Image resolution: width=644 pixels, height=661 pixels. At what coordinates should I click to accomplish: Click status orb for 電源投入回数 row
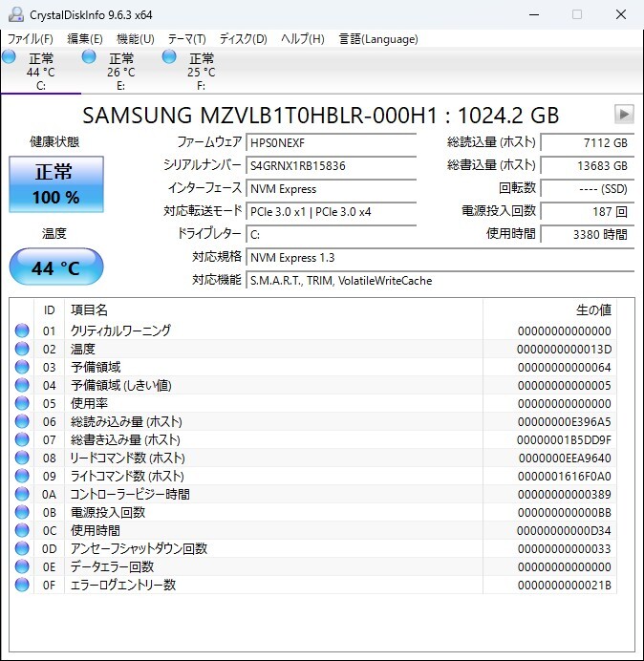pyautogui.click(x=22, y=512)
